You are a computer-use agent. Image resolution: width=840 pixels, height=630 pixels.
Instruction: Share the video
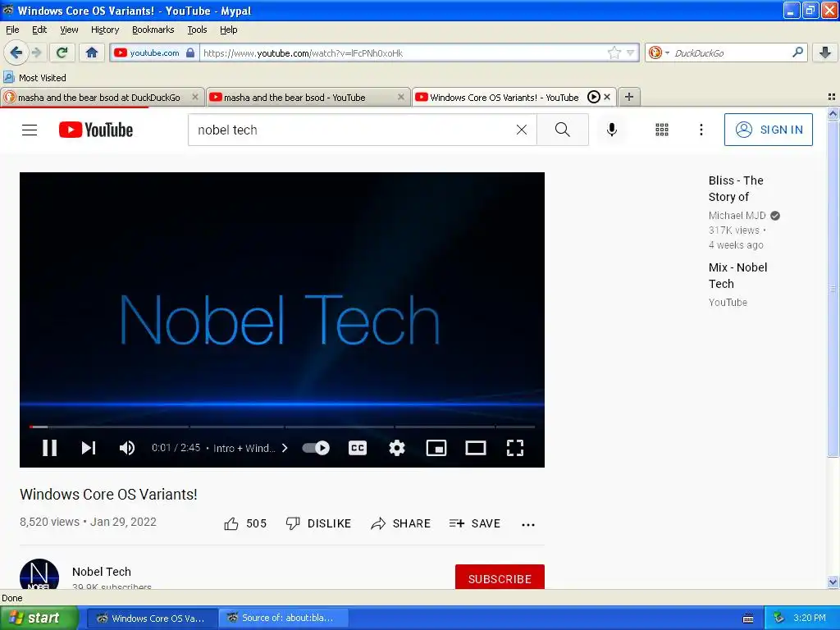[400, 523]
